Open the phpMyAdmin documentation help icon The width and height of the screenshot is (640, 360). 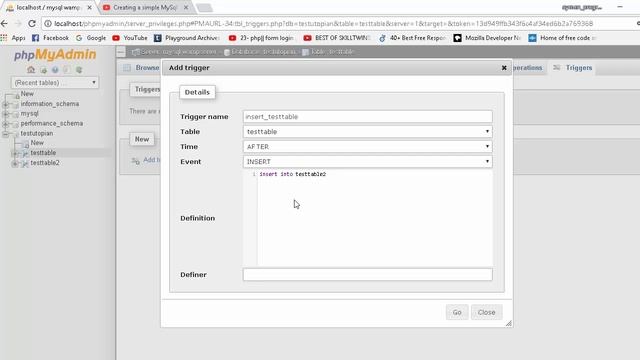point(55,70)
